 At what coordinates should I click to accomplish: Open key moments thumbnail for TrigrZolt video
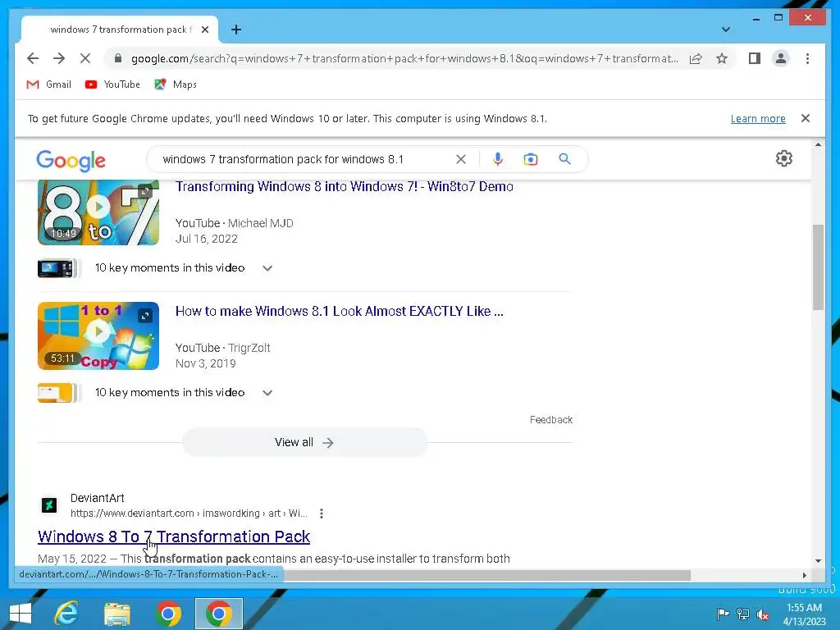pyautogui.click(x=59, y=393)
